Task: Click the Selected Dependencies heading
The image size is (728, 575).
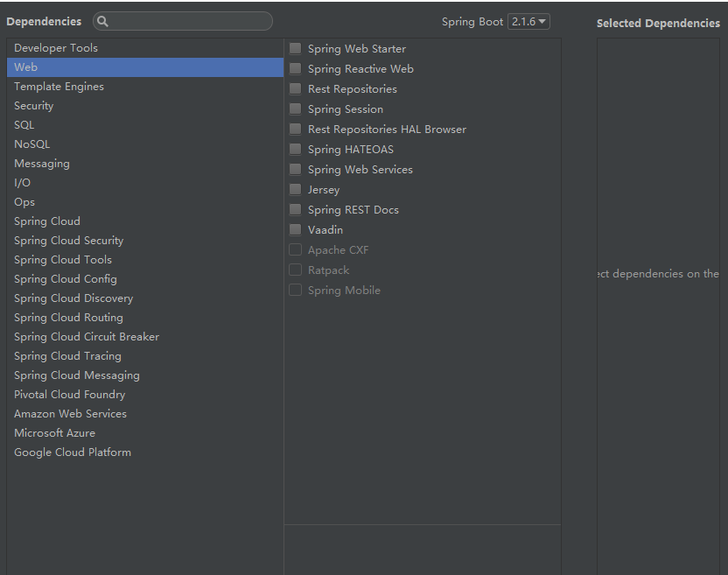Action: coord(658,24)
